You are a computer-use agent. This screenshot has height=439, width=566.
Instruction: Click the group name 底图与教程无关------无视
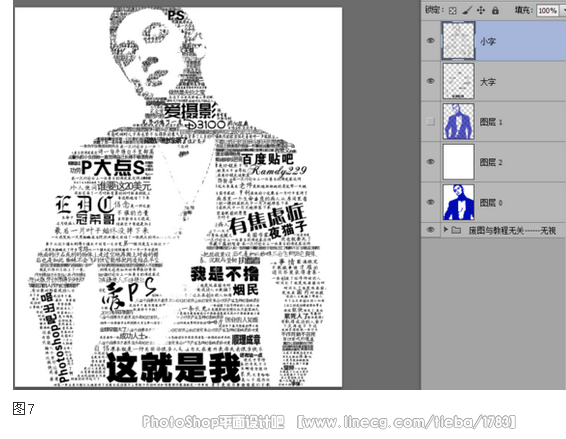pos(512,230)
